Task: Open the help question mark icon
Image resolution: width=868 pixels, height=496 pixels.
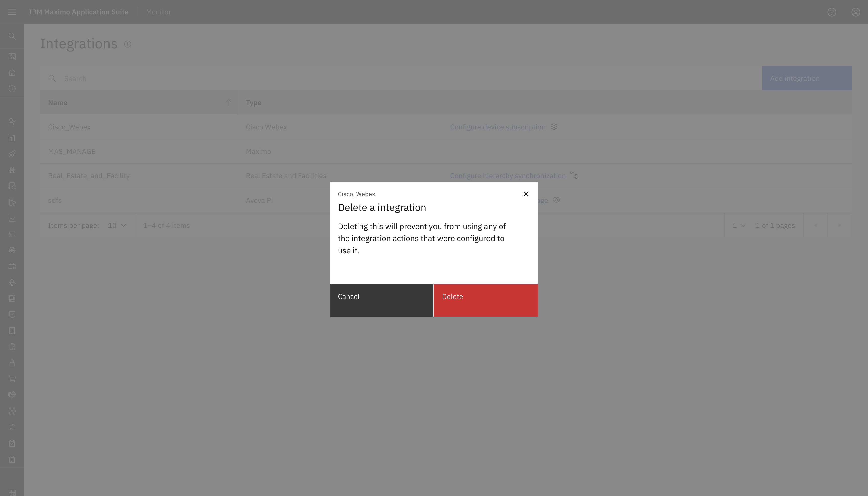Action: (x=832, y=12)
